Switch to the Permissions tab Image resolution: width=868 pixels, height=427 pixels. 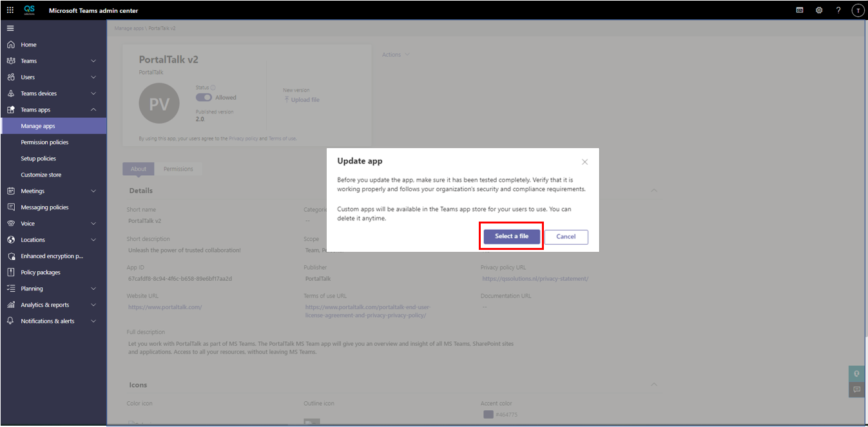pos(178,169)
